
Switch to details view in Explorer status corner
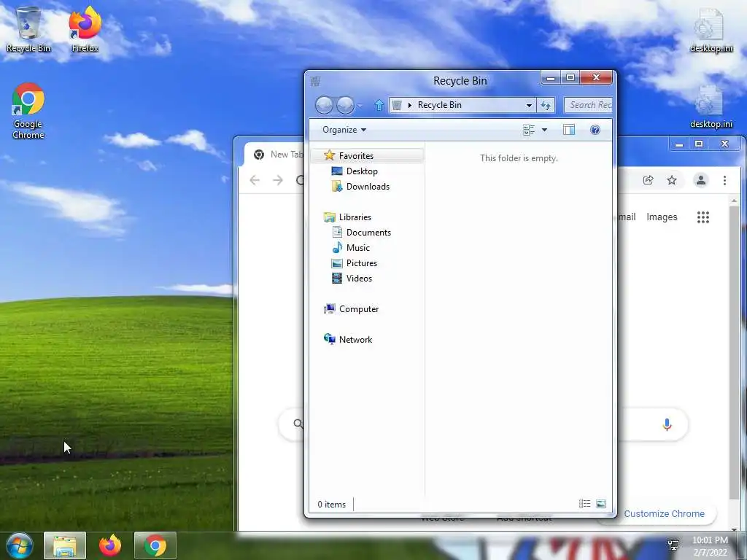[x=584, y=504]
